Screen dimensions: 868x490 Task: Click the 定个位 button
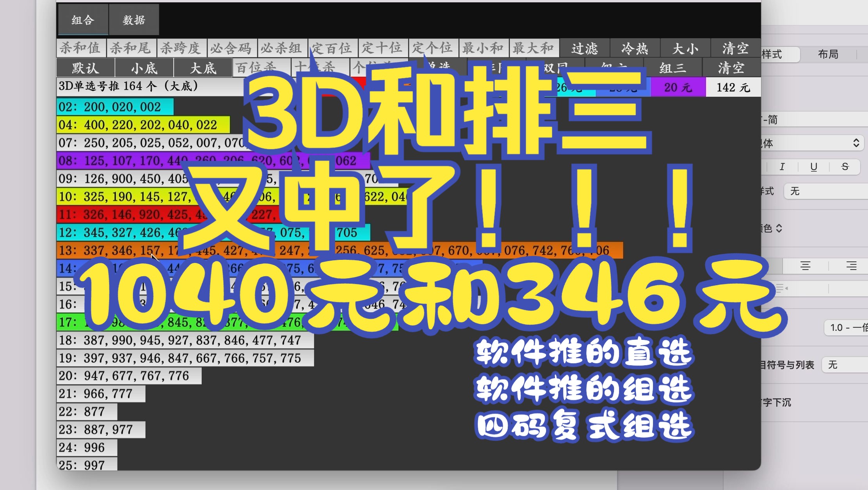(434, 48)
